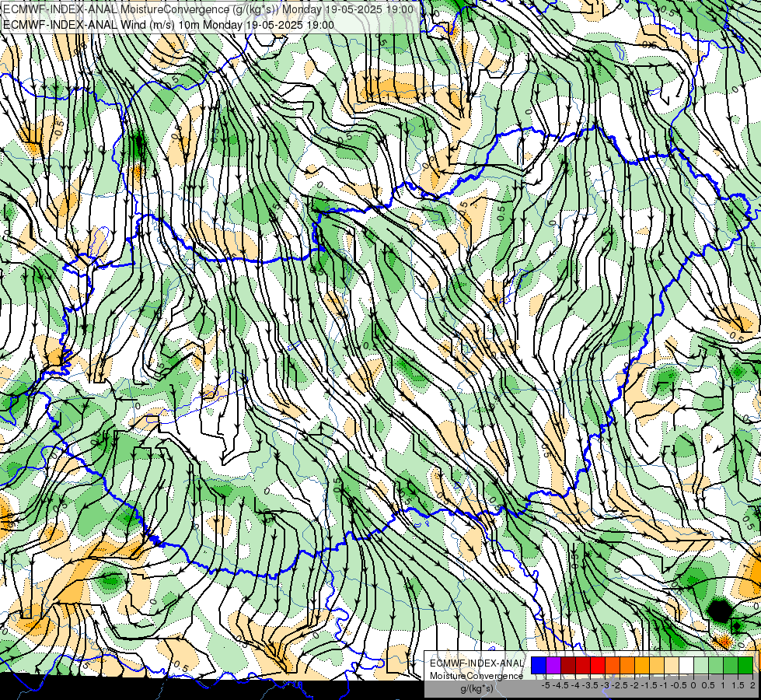
Task: Click the purple legend swatch
Action: click(553, 666)
